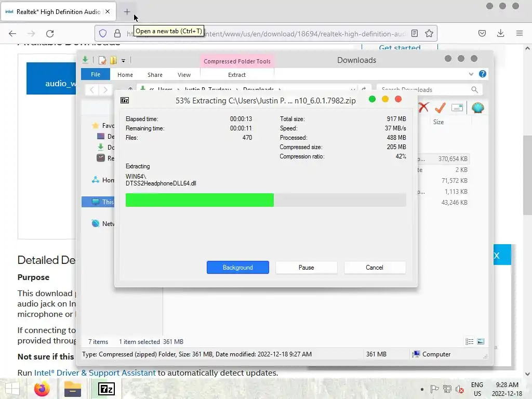Image resolution: width=532 pixels, height=399 pixels.
Task: Click the red X delete icon
Action: pyautogui.click(x=423, y=108)
